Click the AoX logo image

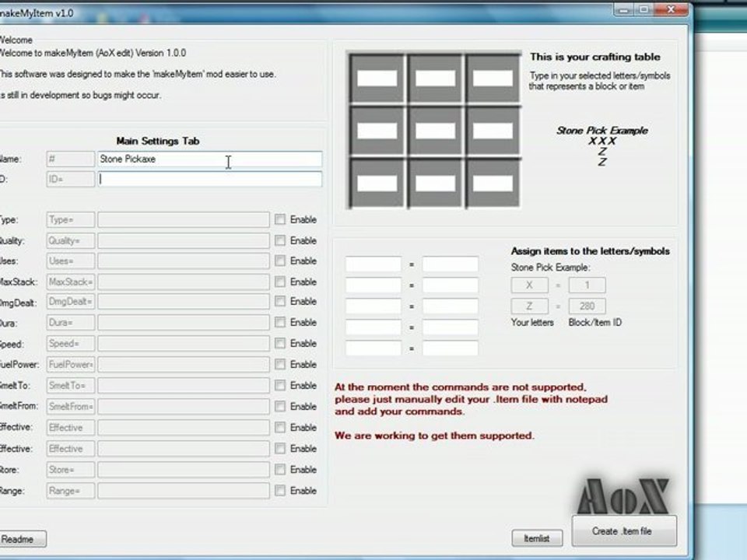tap(623, 496)
